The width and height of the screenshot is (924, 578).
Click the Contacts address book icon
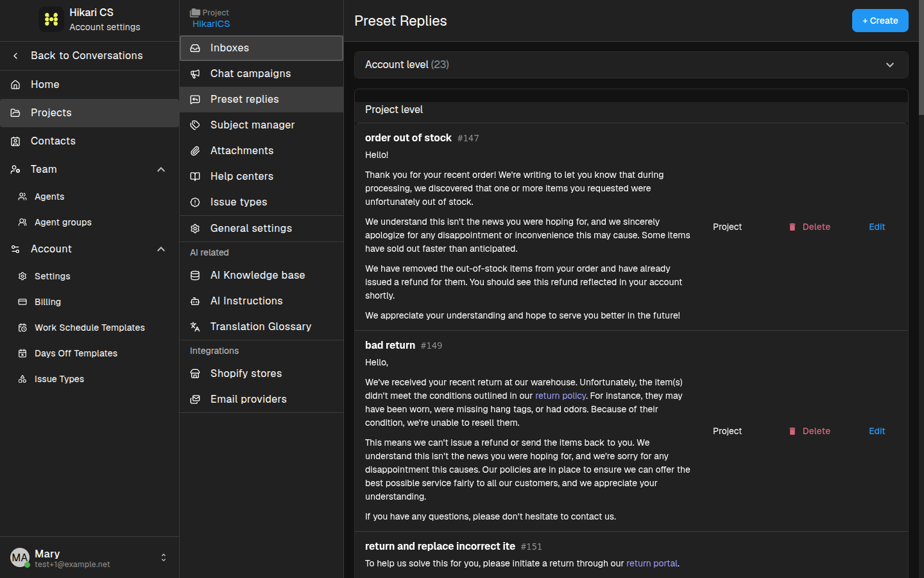(15, 141)
